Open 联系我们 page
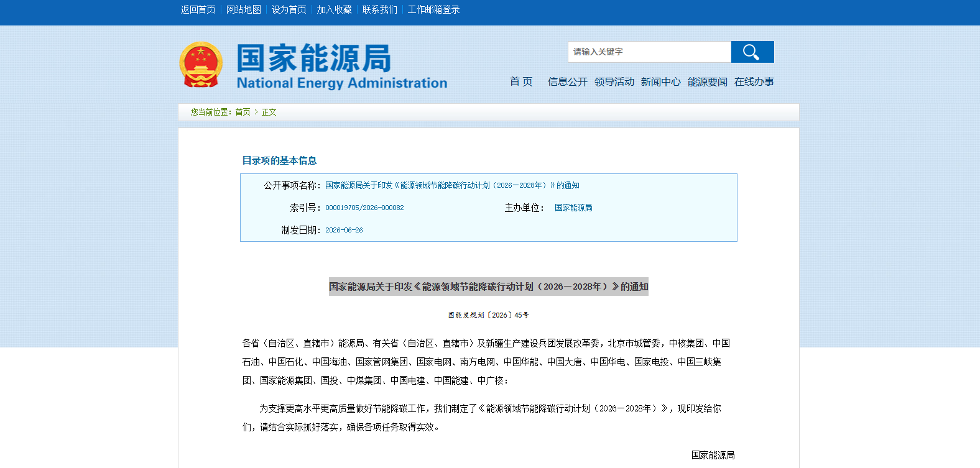980x468 pixels. (x=380, y=10)
